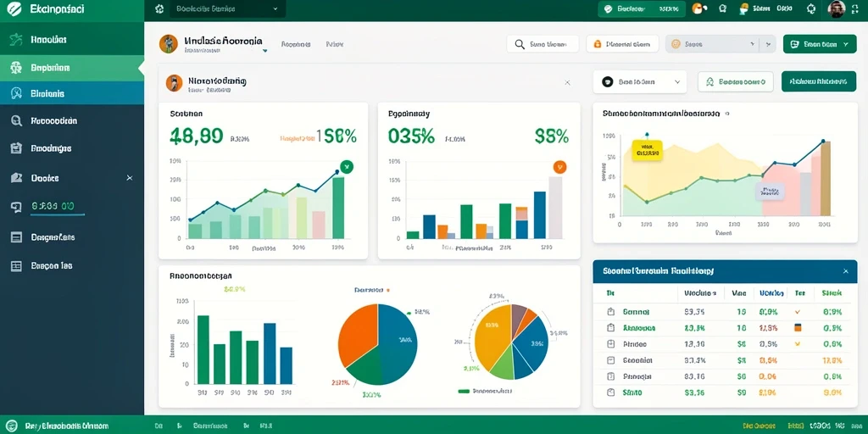Click the magnifier icon in sidebar
This screenshot has height=434, width=868.
16,120
